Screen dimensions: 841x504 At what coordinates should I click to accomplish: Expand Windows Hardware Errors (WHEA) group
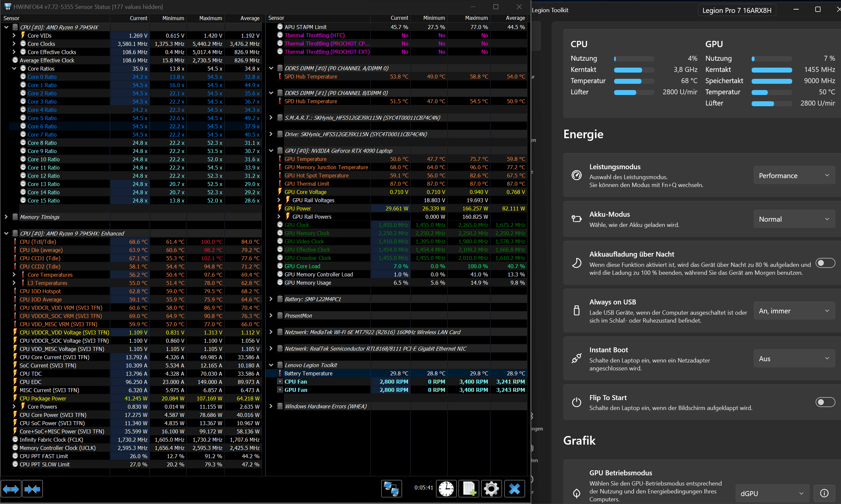(x=271, y=406)
